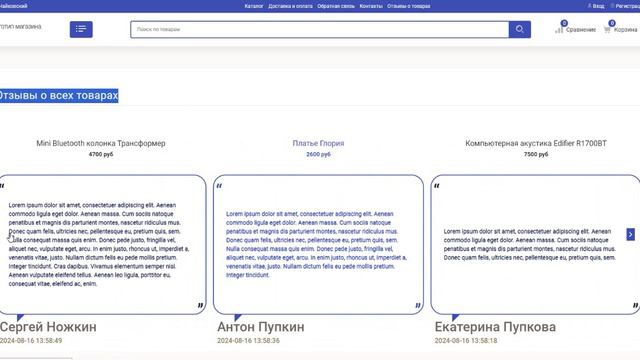The width and height of the screenshot is (640, 360).
Task: Click the Отзывы о всех товарах heading
Action: pos(59,96)
